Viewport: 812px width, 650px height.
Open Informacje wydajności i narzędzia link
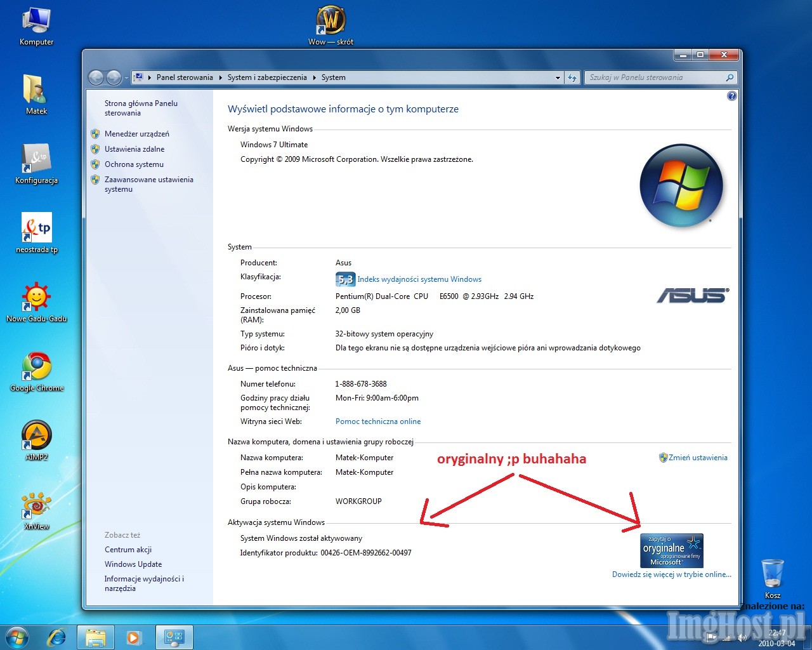144,583
